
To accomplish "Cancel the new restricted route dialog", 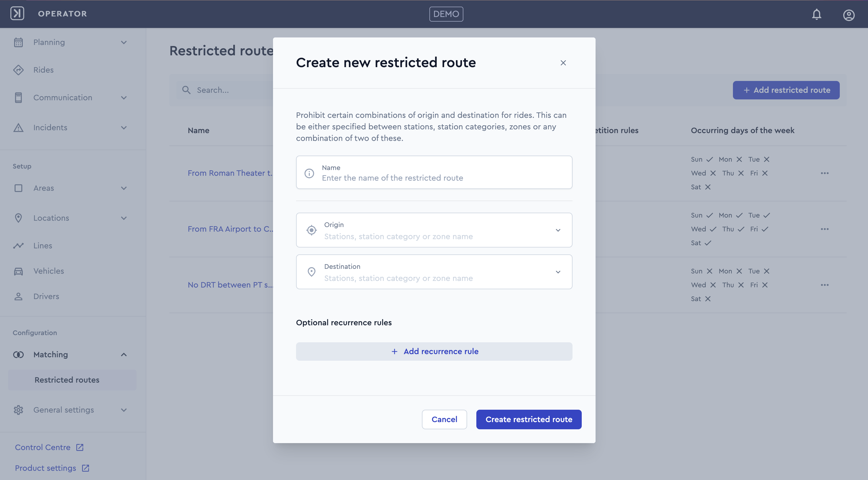I will [444, 419].
